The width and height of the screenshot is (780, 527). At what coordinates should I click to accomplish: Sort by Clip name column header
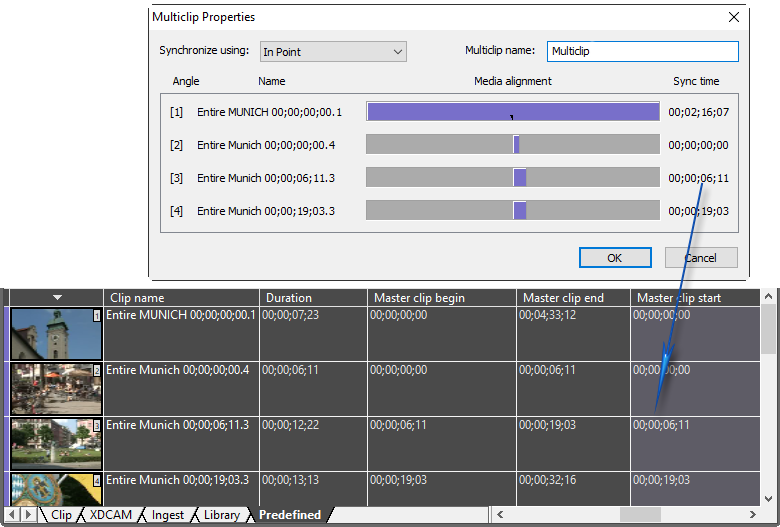pyautogui.click(x=181, y=297)
